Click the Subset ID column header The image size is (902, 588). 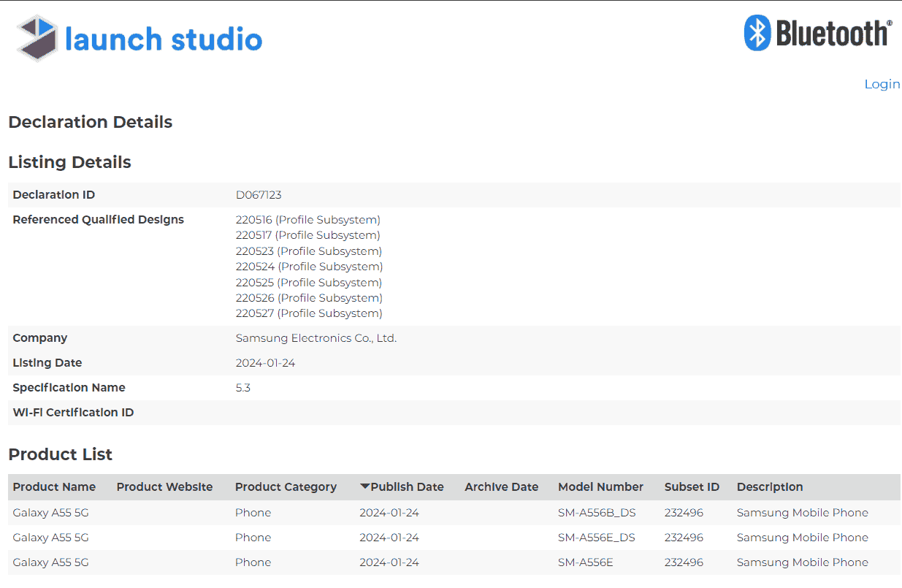[x=691, y=487]
